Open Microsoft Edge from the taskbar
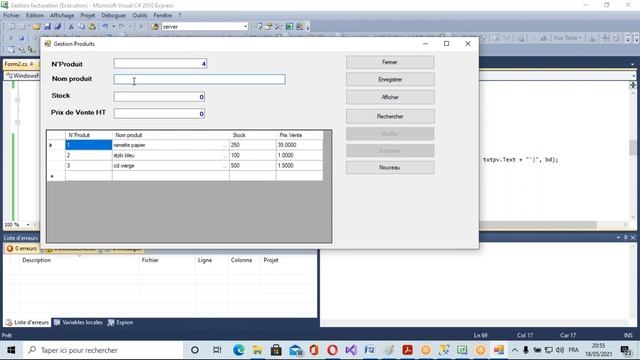640x360 pixels. tap(239, 350)
